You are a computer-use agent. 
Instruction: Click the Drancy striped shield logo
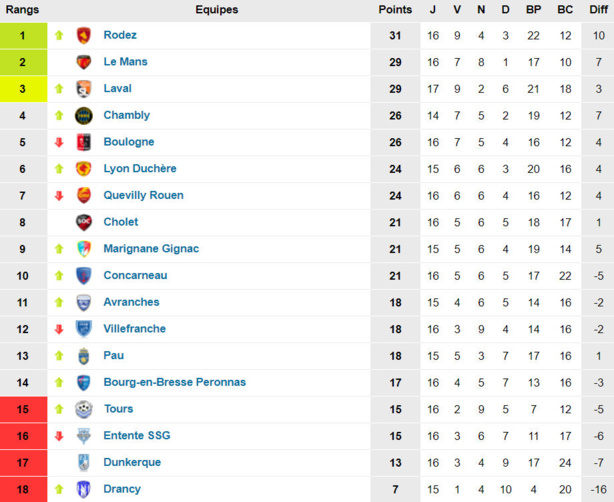tap(83, 489)
